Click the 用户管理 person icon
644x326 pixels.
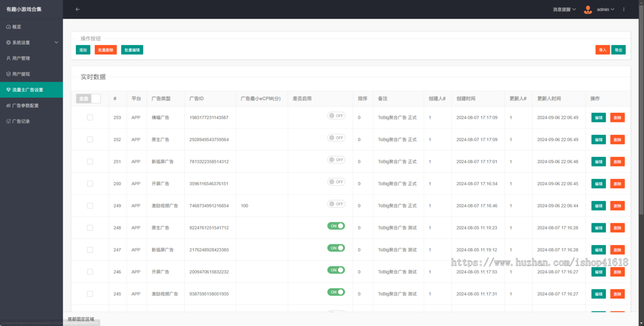click(x=8, y=58)
